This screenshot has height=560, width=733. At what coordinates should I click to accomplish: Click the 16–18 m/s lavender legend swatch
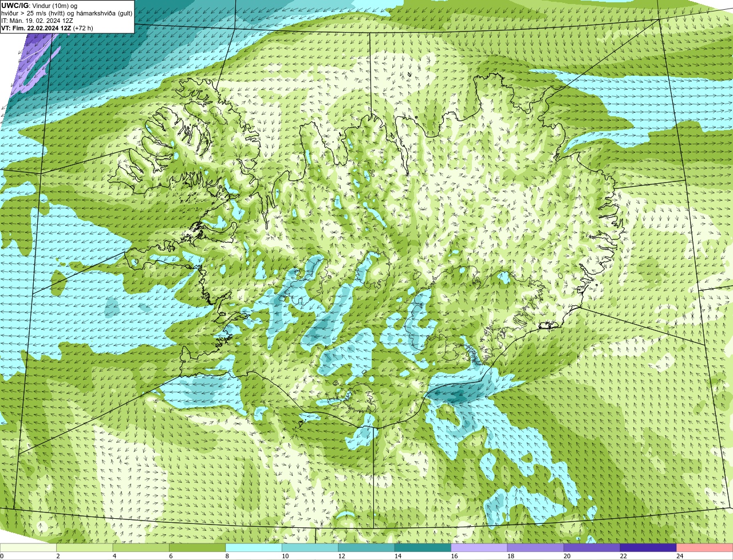pos(479,548)
